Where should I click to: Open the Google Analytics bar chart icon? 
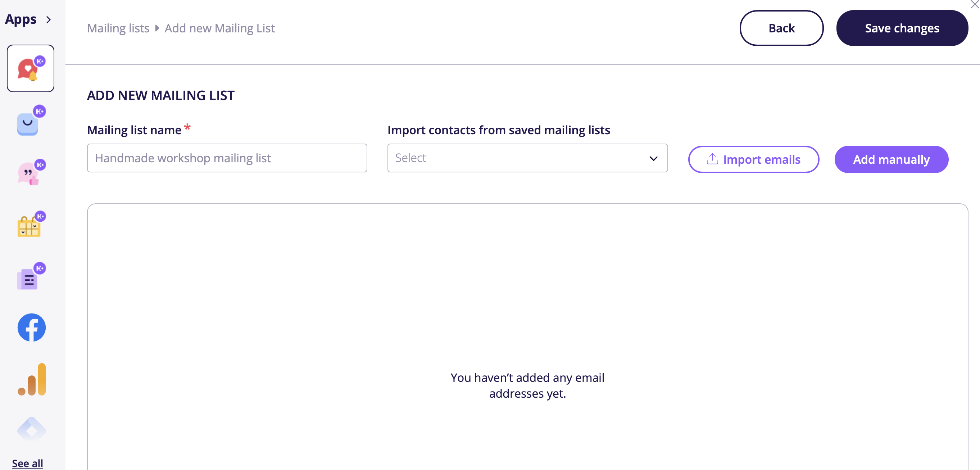coord(32,379)
